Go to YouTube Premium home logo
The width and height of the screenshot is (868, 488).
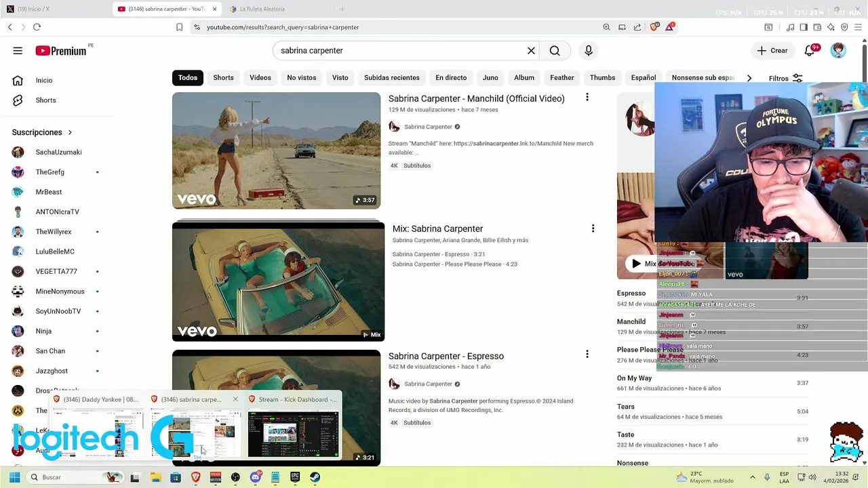61,51
